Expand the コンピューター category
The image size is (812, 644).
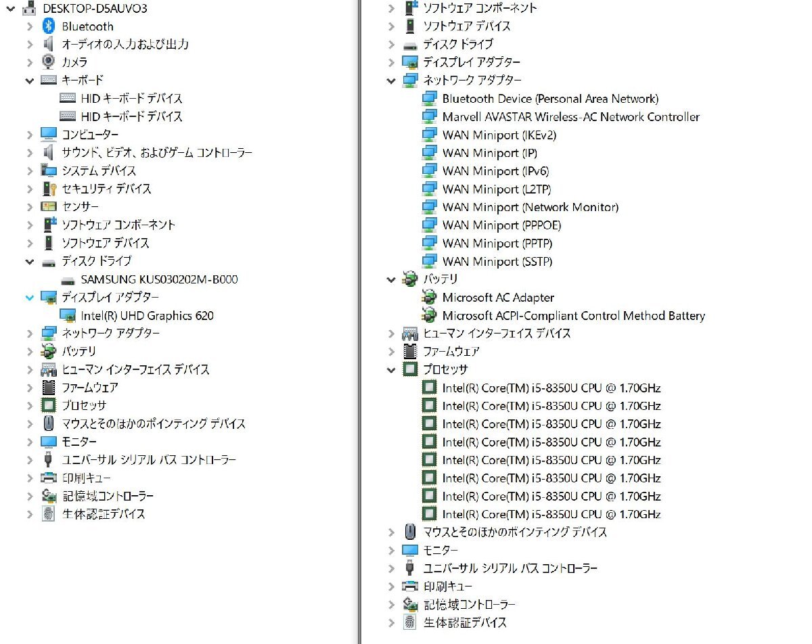point(29,134)
